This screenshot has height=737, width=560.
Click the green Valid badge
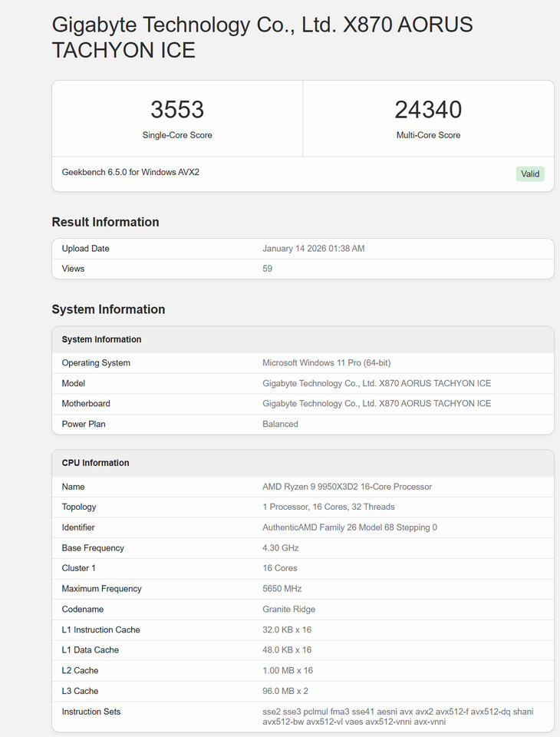coord(530,174)
